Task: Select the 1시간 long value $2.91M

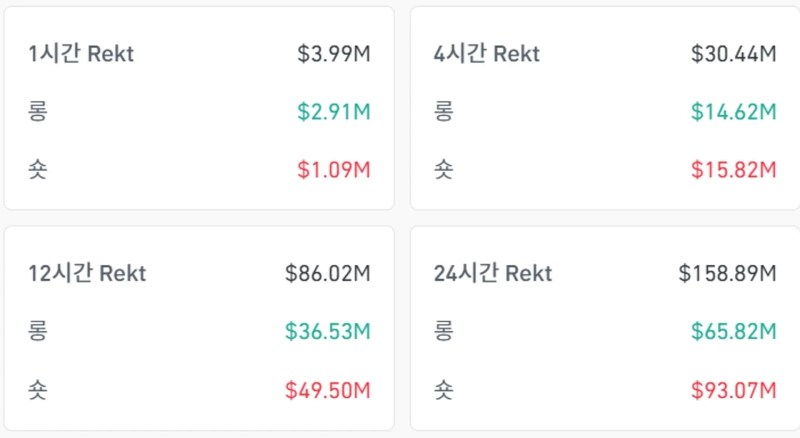Action: tap(334, 112)
